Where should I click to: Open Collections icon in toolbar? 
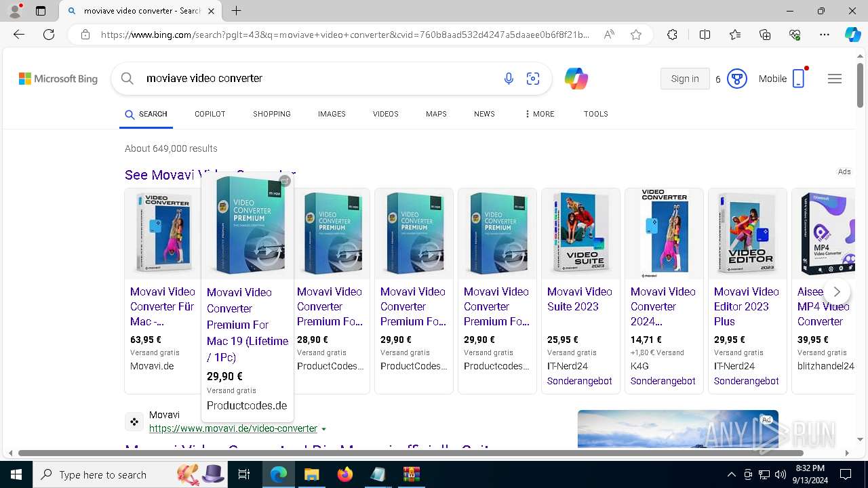tap(765, 35)
